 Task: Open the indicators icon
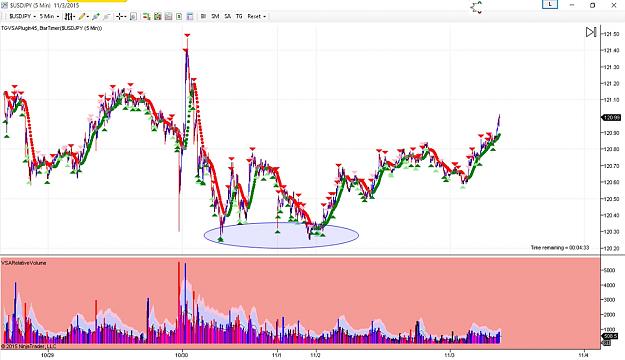click(x=157, y=16)
